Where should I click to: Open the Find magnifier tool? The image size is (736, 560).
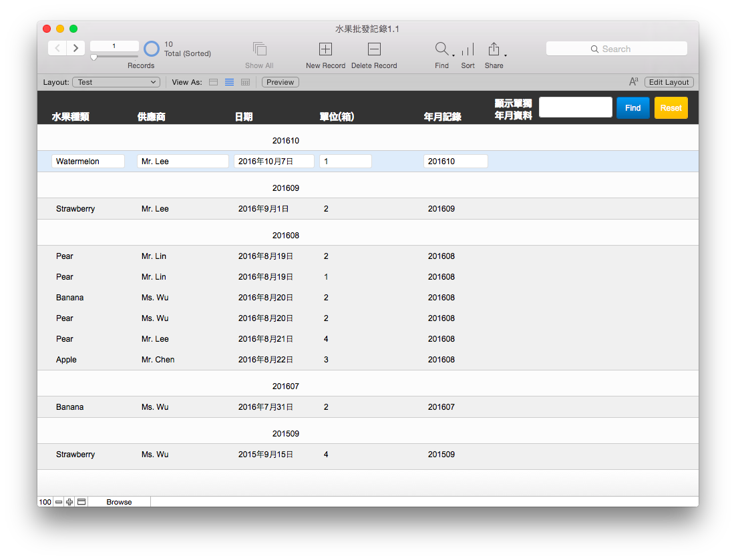point(441,49)
